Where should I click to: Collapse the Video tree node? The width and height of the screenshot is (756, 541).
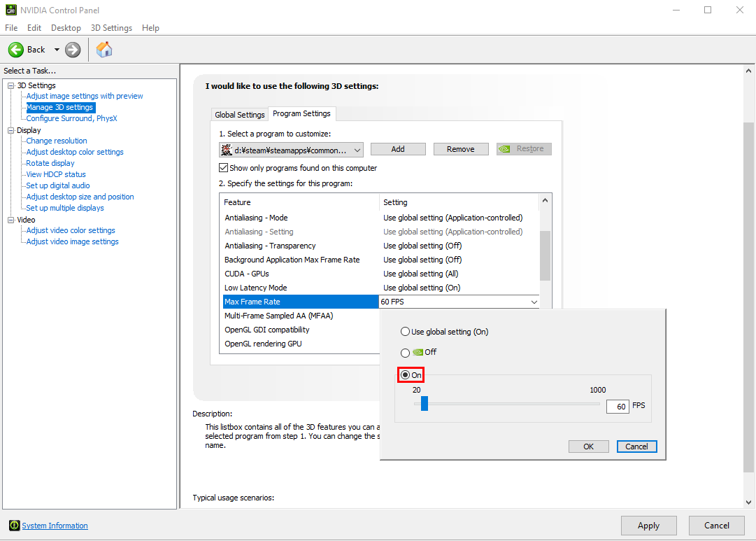click(10, 220)
